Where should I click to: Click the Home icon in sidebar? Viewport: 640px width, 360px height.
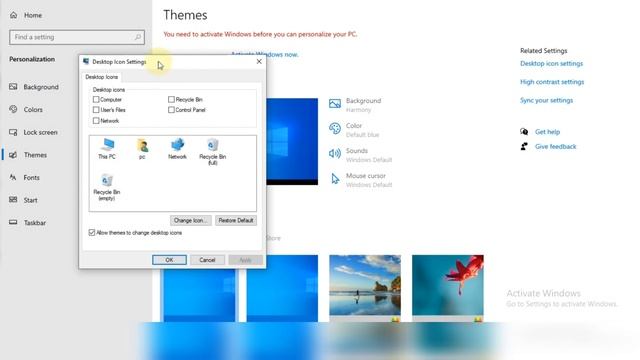click(x=13, y=15)
